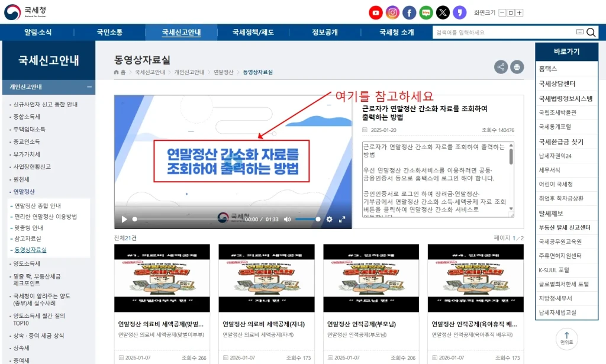Click the Facebook icon in header
Viewport: 606px width, 364px height.
410,12
